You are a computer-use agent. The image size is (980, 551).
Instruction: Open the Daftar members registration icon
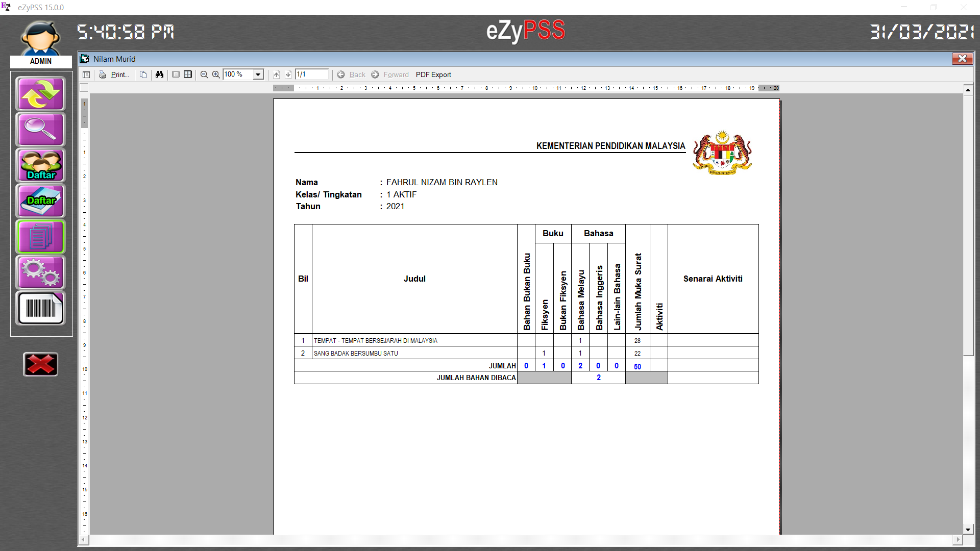[x=40, y=165]
